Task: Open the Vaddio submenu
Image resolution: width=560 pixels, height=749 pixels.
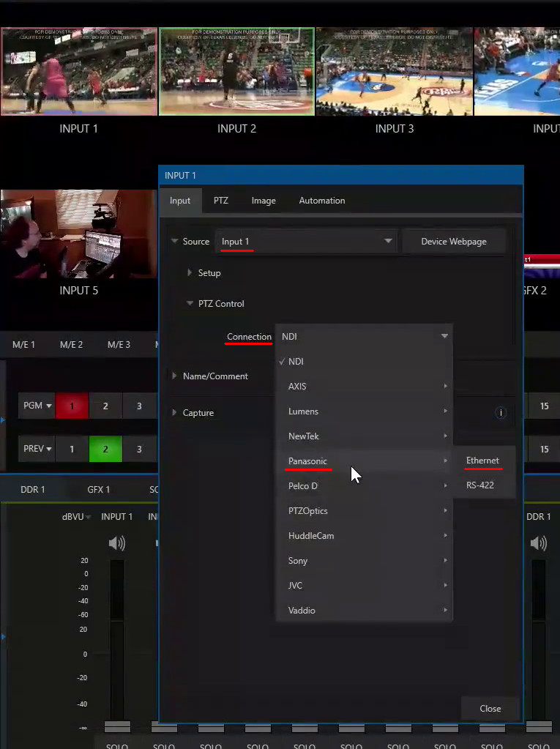Action: point(365,610)
